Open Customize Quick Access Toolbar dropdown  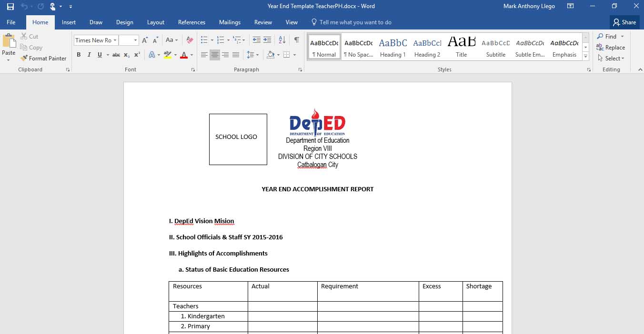point(70,7)
